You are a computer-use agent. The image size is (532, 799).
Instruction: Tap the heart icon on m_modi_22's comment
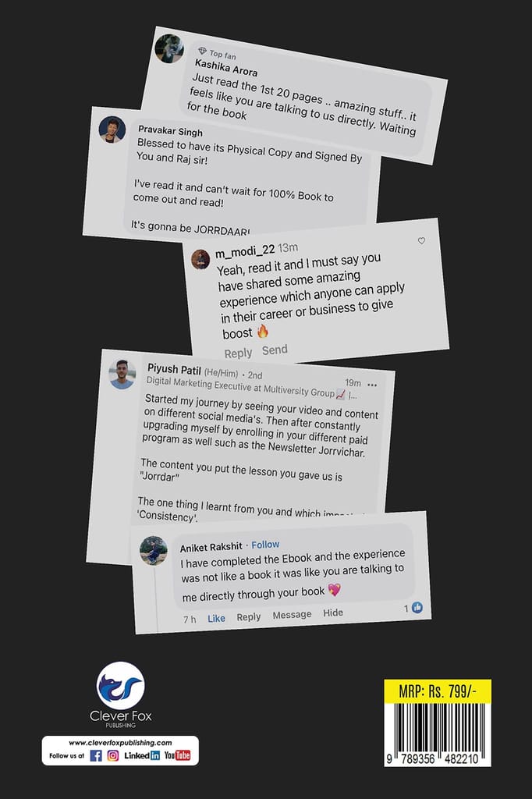point(421,240)
